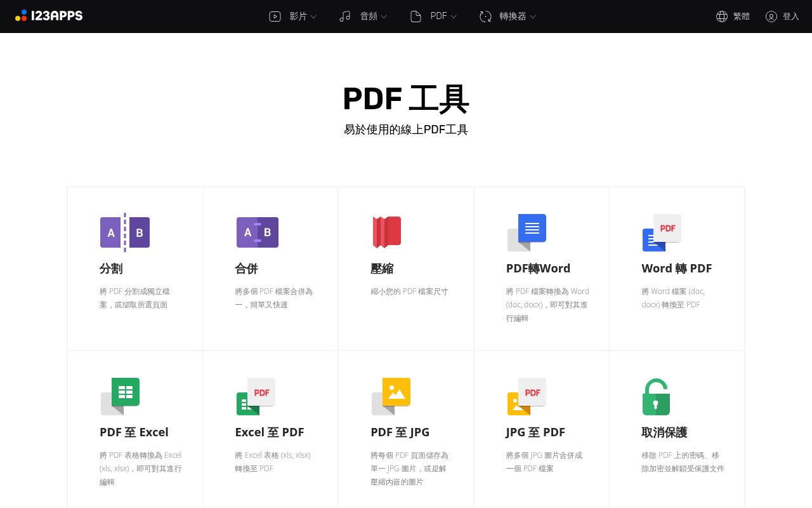Click the PDF轉Word tool title
This screenshot has width=812, height=508.
[539, 269]
